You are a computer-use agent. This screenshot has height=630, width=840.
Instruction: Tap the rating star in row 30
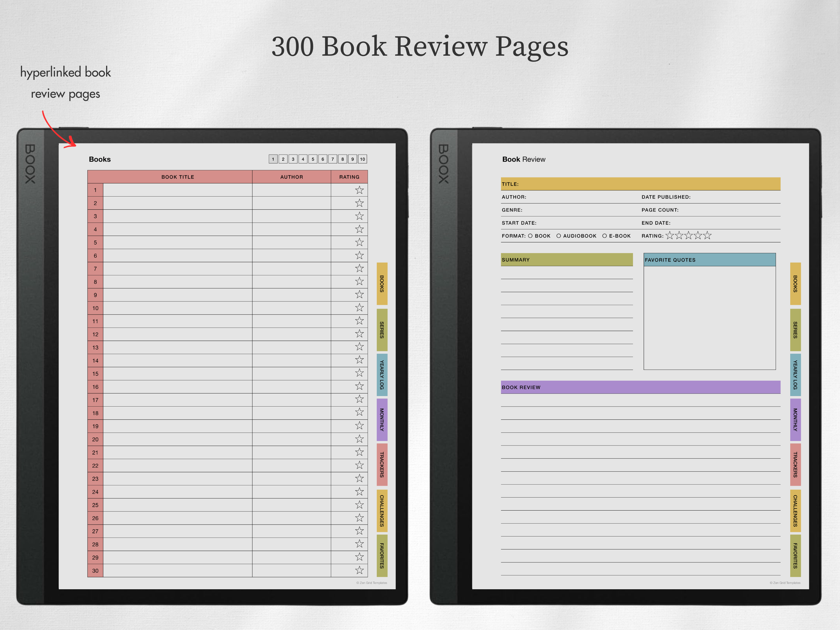[x=359, y=571]
